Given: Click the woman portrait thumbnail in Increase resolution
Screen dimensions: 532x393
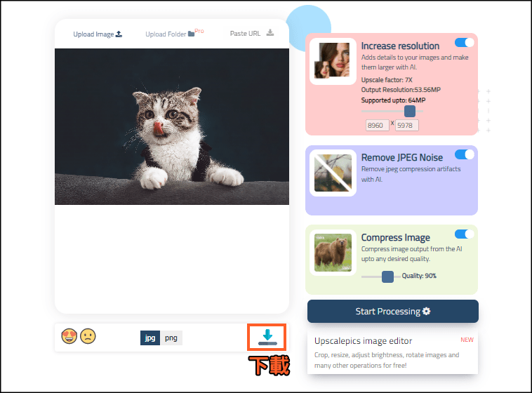Looking at the screenshot, I should pyautogui.click(x=333, y=61).
